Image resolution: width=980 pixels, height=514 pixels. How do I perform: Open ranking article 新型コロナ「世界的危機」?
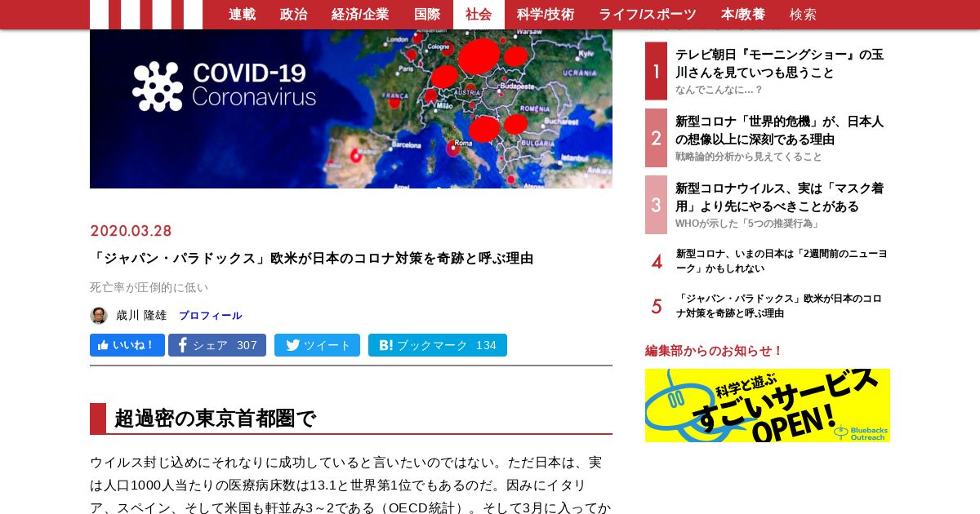pos(779,131)
